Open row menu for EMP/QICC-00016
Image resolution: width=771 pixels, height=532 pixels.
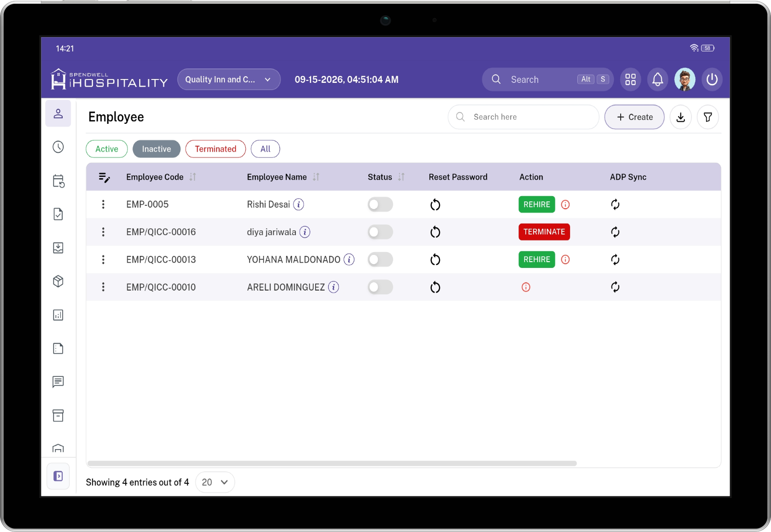click(x=103, y=232)
